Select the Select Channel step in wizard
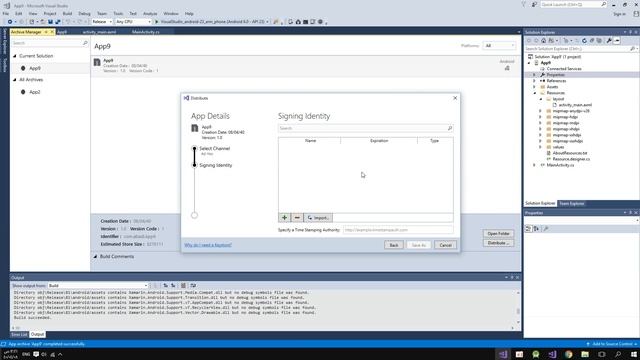The image size is (640, 360). coord(214,149)
